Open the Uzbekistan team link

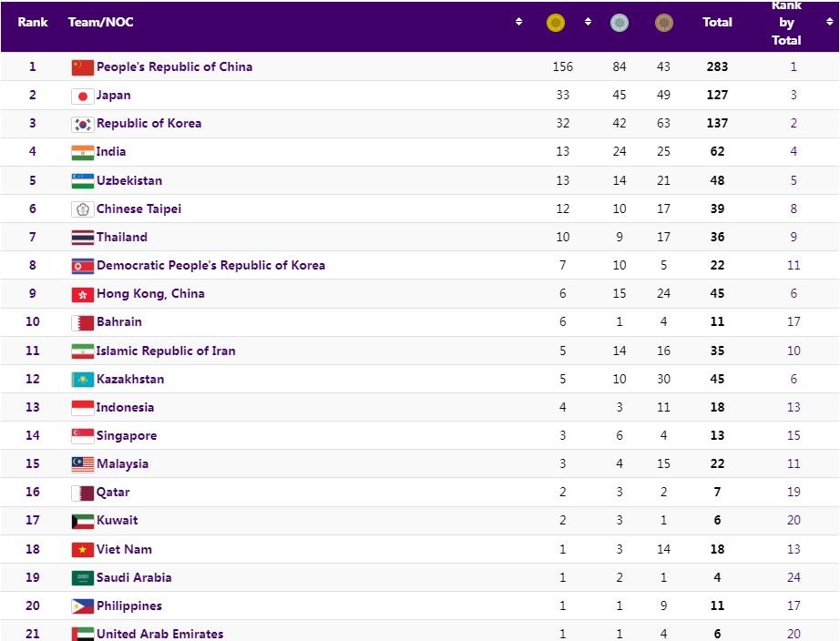(129, 180)
